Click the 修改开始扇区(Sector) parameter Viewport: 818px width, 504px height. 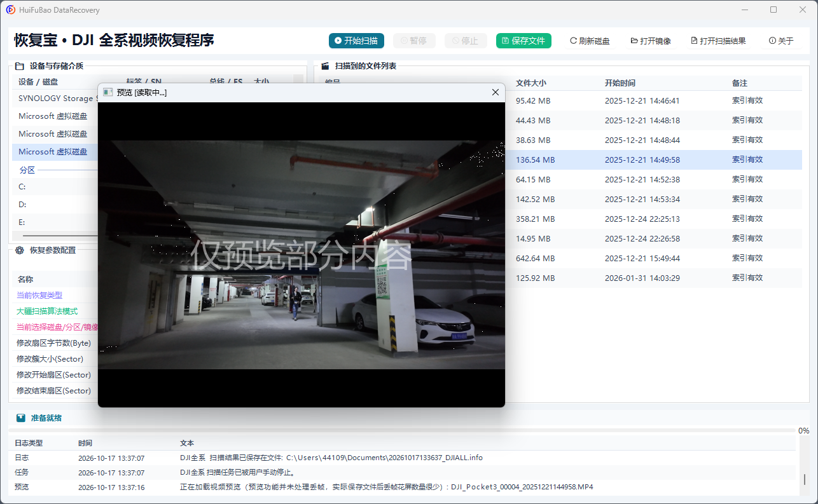tap(55, 374)
